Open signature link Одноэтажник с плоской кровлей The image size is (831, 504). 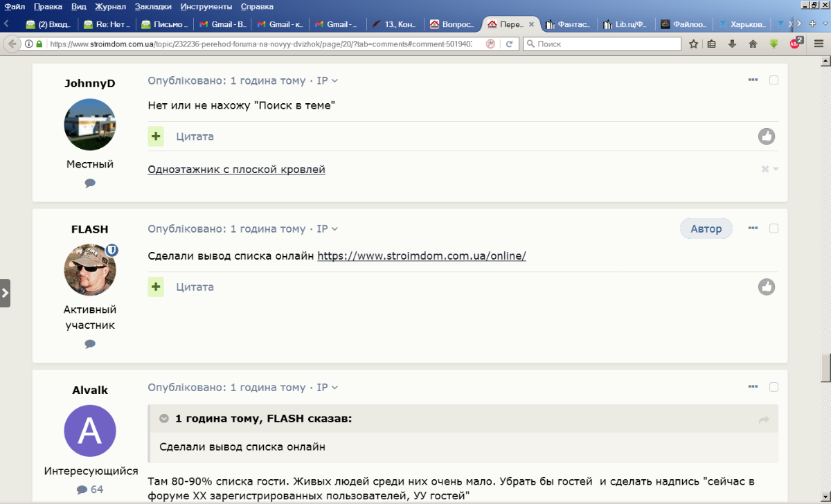(236, 169)
